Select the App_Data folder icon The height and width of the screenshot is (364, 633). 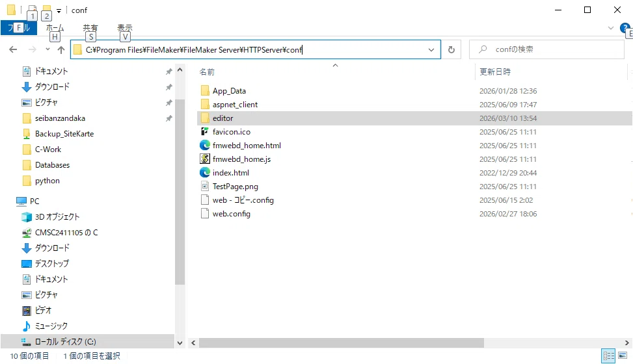(x=205, y=91)
